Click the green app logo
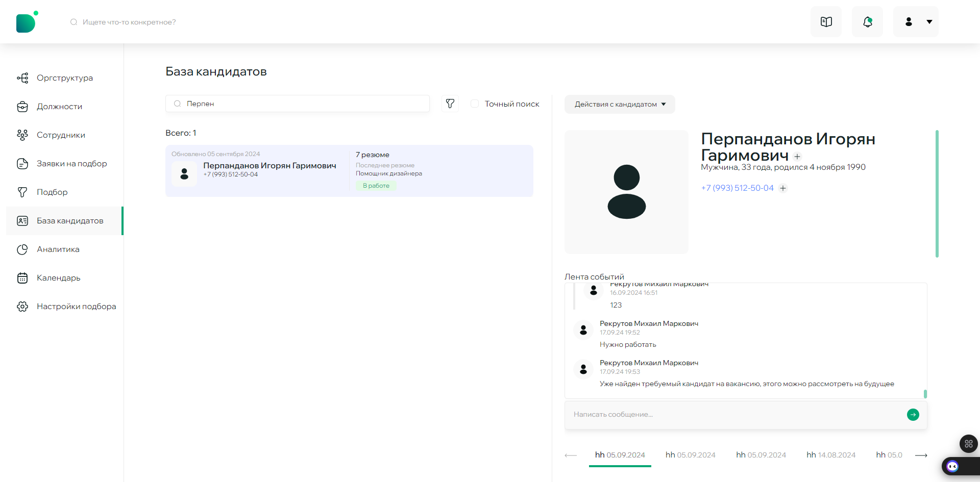 click(x=27, y=22)
